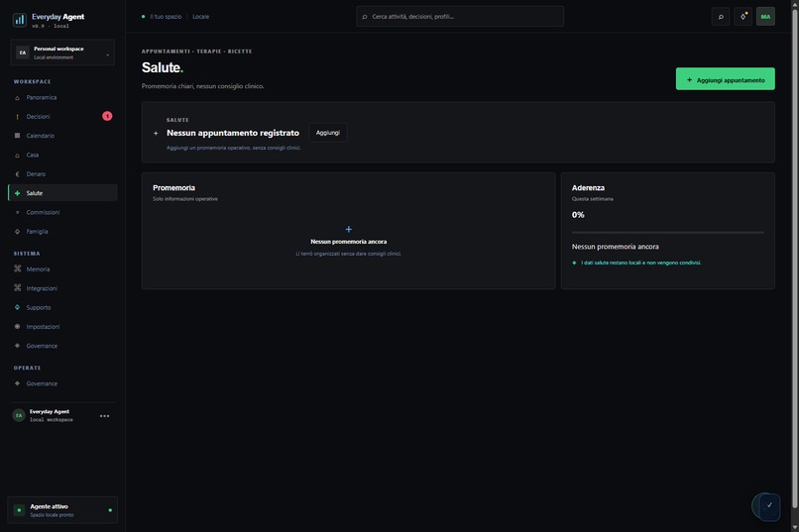Viewport: 799px width, 532px height.
Task: Click the text Nessun promemoria ancora in Promemoria
Action: 349,242
